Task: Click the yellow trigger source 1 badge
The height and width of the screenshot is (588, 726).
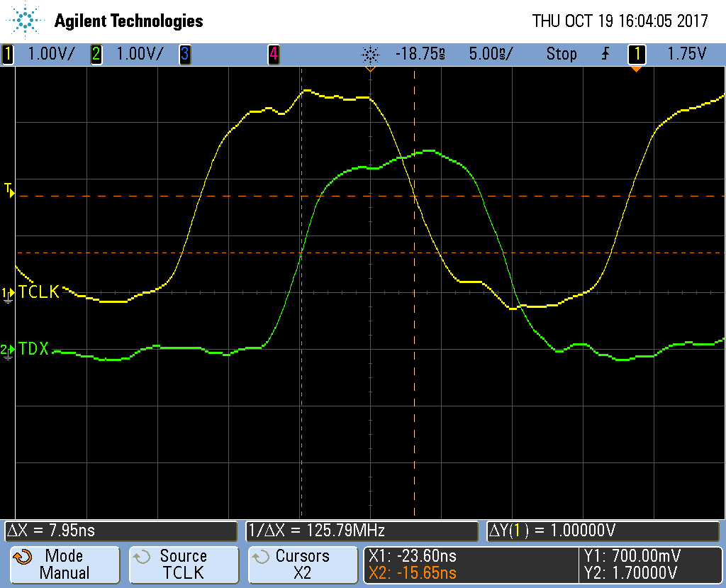Action: [x=636, y=54]
